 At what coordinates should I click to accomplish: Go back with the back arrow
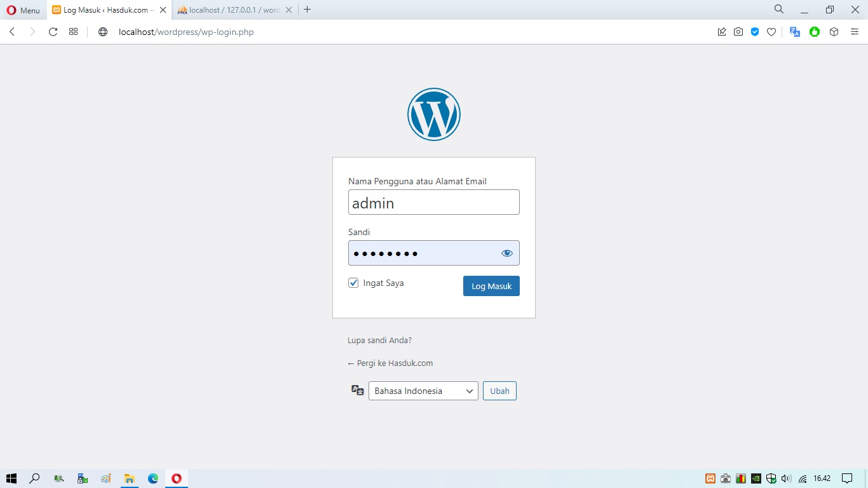pyautogui.click(x=12, y=32)
